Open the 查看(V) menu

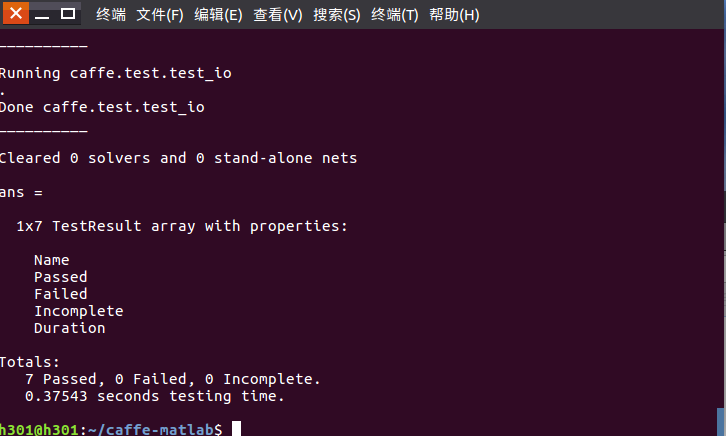tap(278, 15)
